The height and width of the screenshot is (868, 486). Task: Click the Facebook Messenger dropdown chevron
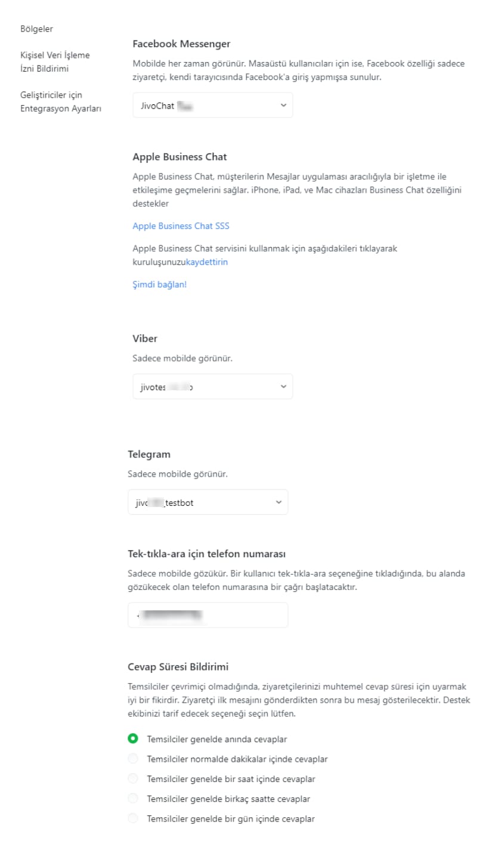pyautogui.click(x=283, y=106)
